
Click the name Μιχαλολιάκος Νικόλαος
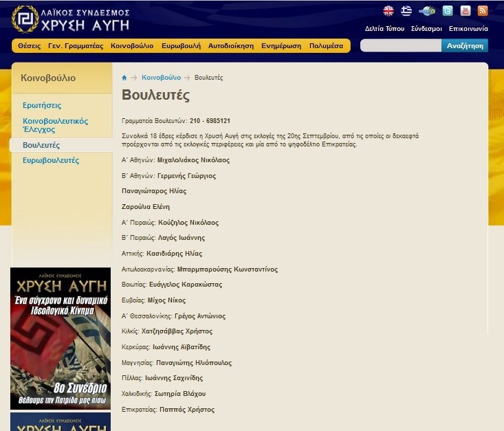[x=193, y=160]
